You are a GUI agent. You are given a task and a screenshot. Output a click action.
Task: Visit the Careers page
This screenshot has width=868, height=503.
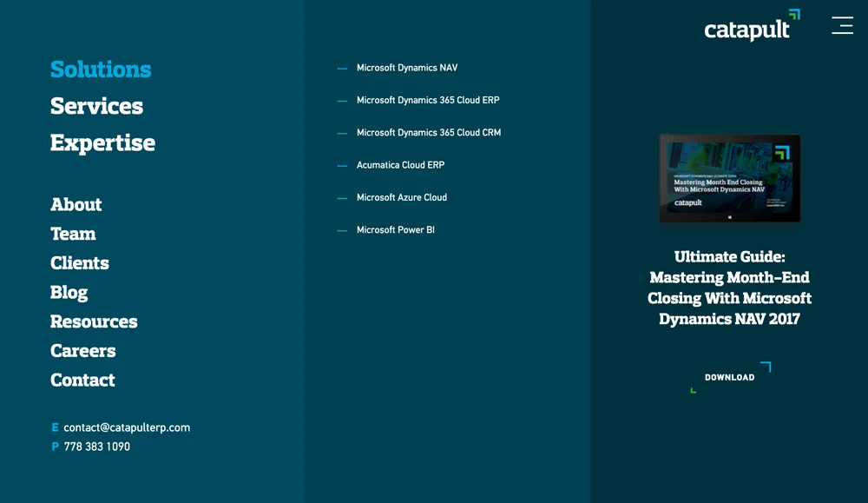83,351
